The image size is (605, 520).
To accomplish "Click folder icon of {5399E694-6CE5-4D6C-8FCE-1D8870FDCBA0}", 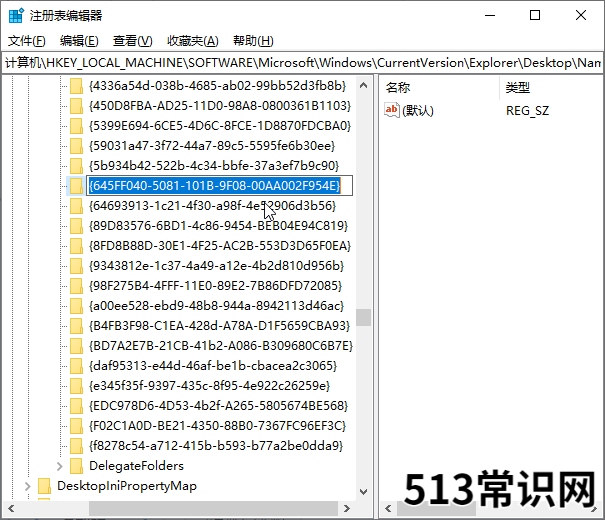I will [x=76, y=126].
